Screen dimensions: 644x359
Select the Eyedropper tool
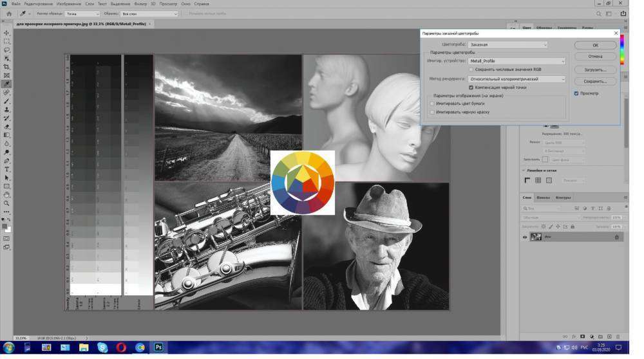click(6, 84)
